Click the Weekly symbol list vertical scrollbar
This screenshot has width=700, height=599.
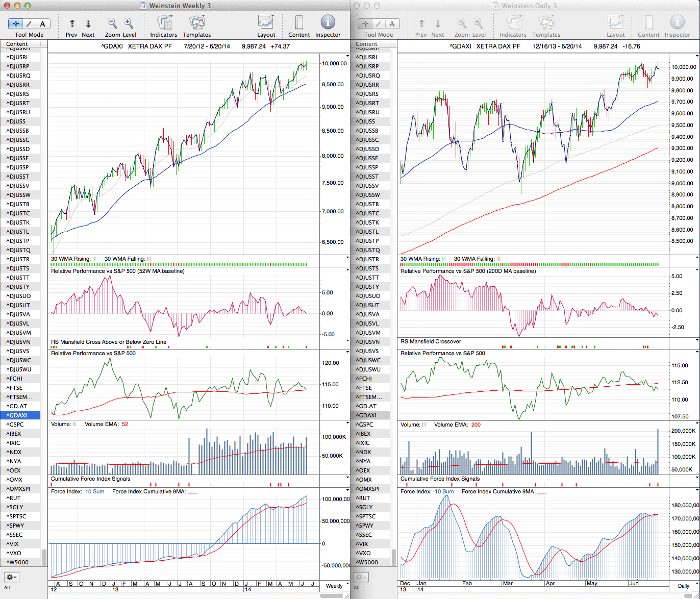point(45,557)
